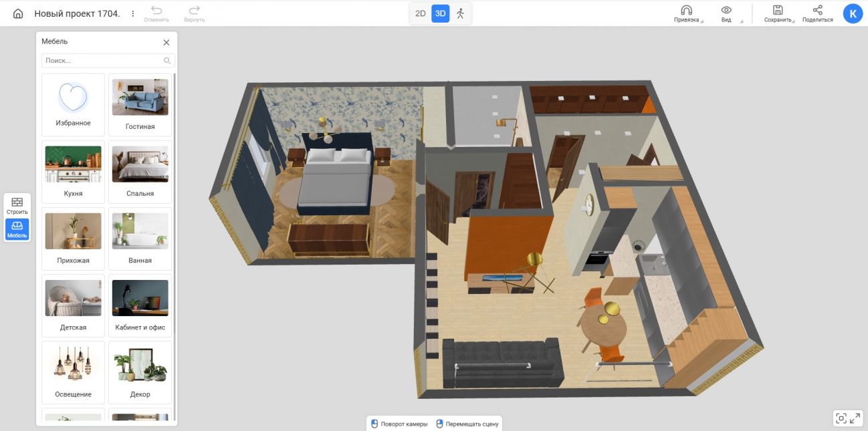Viewport: 868px width, 431px height.
Task: Open the project options three-dot menu
Action: point(132,13)
